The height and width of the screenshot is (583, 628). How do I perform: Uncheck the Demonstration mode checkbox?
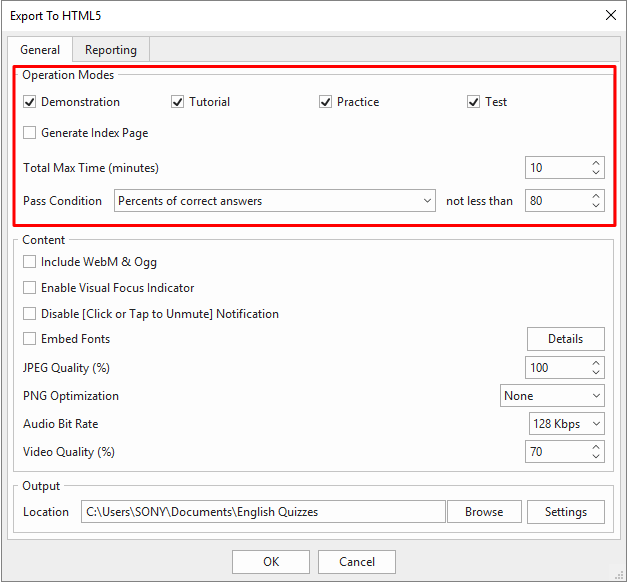point(30,102)
